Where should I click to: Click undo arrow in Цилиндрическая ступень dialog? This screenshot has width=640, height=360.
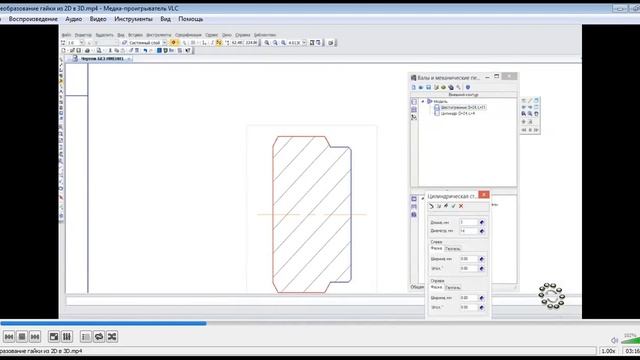tap(431, 206)
